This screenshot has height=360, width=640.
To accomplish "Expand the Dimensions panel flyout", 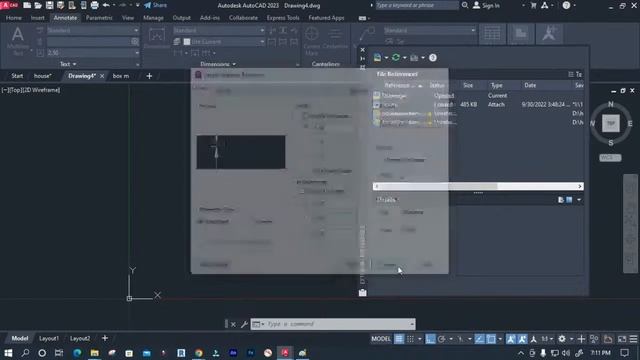I will point(218,64).
